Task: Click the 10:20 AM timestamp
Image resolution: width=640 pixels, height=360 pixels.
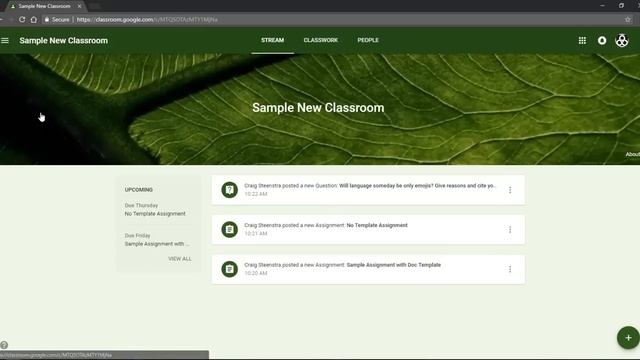Action: click(x=256, y=273)
